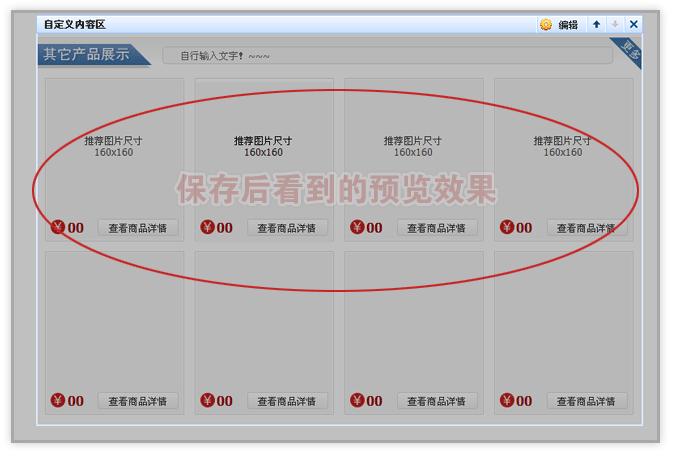Image resolution: width=695 pixels, height=456 pixels.
Task: Click the ¥ price icon on first top-row product
Action: click(x=58, y=227)
